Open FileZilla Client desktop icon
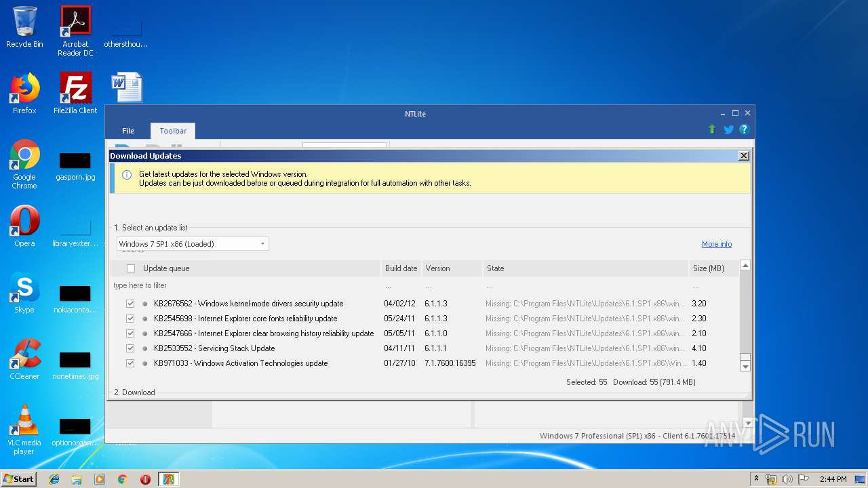Viewport: 868px width, 488px height. point(75,93)
